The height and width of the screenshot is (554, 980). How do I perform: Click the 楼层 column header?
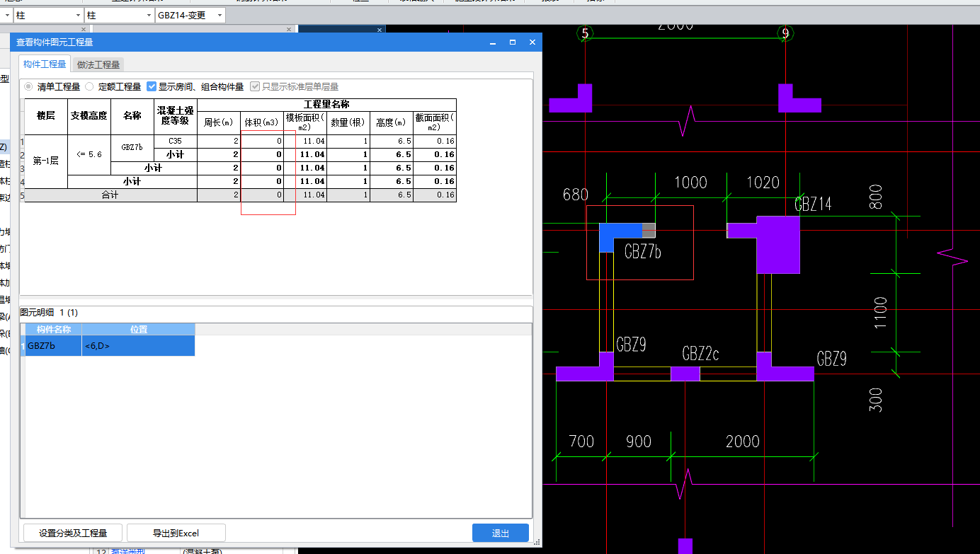click(x=46, y=116)
